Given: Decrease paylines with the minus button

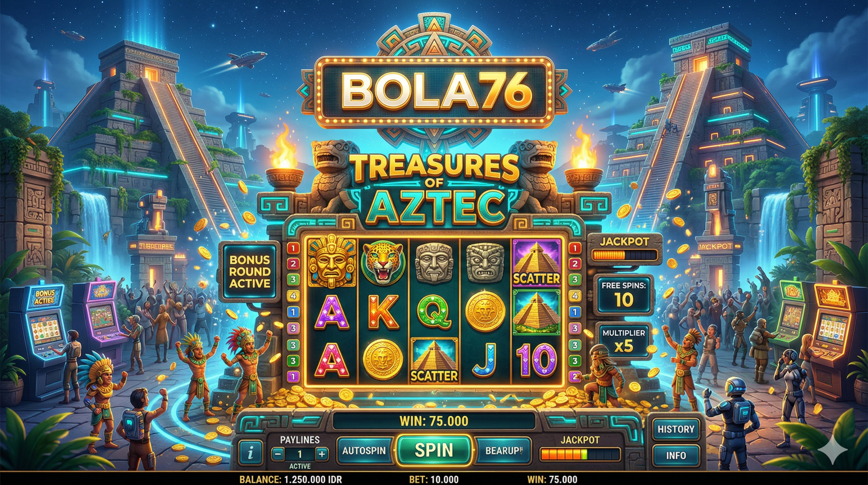Looking at the screenshot, I should tap(278, 454).
